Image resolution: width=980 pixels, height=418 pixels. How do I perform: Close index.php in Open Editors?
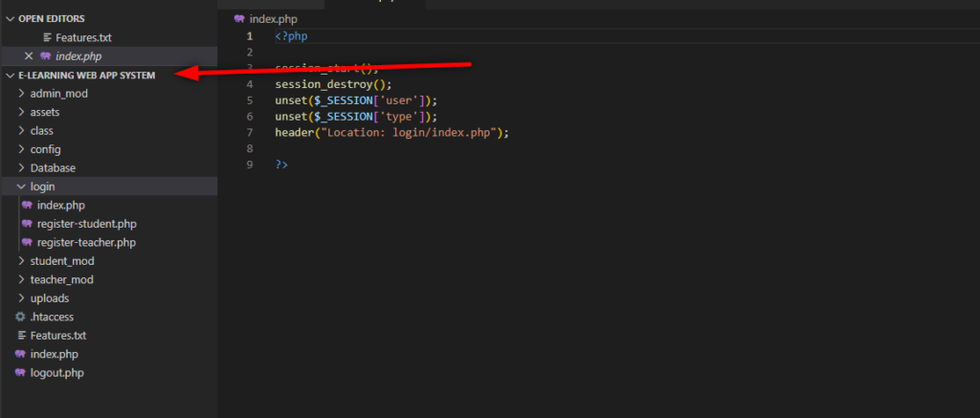click(x=28, y=56)
